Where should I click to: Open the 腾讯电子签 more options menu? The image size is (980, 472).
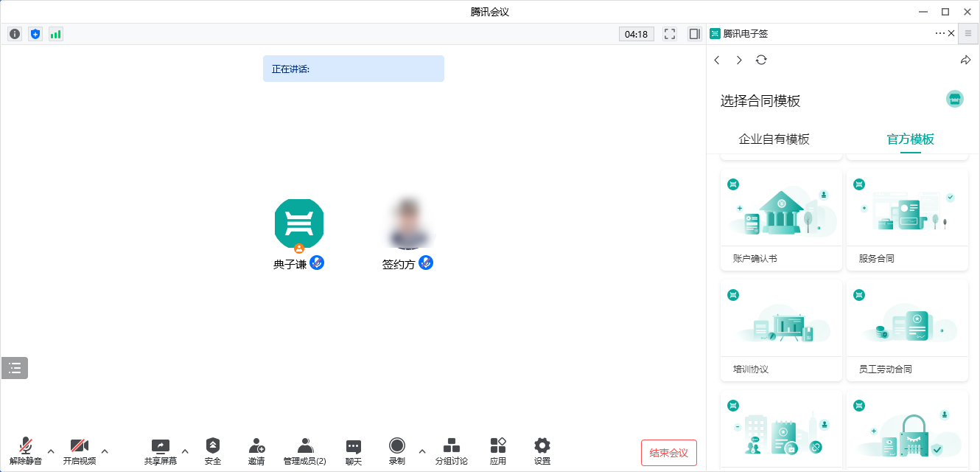(939, 33)
